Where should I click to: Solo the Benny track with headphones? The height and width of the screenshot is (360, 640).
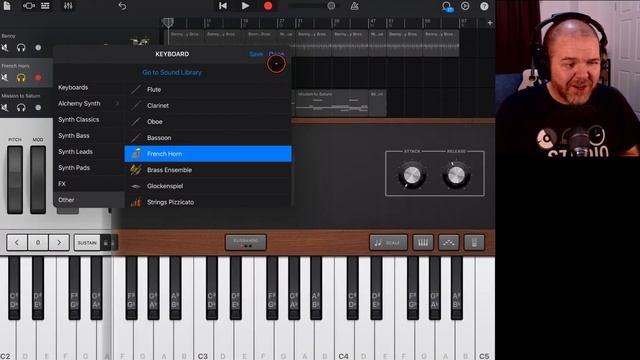pyautogui.click(x=21, y=48)
